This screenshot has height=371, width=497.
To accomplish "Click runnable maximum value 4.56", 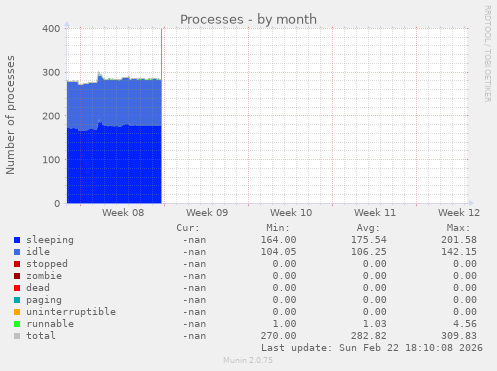I will (465, 324).
